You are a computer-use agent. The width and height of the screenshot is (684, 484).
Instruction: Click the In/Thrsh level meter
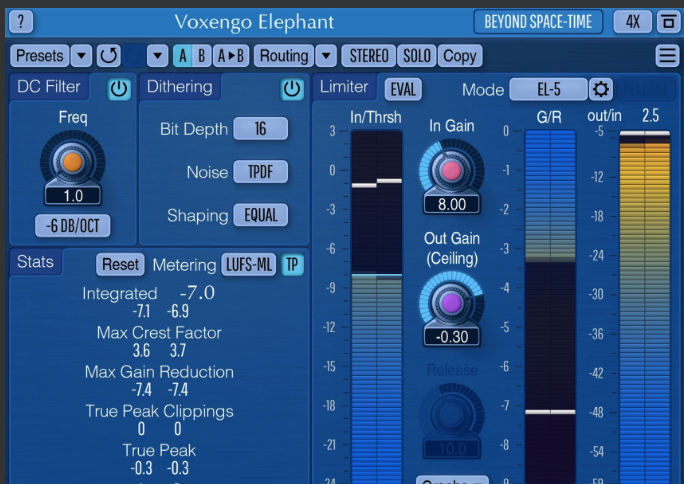coord(376,307)
